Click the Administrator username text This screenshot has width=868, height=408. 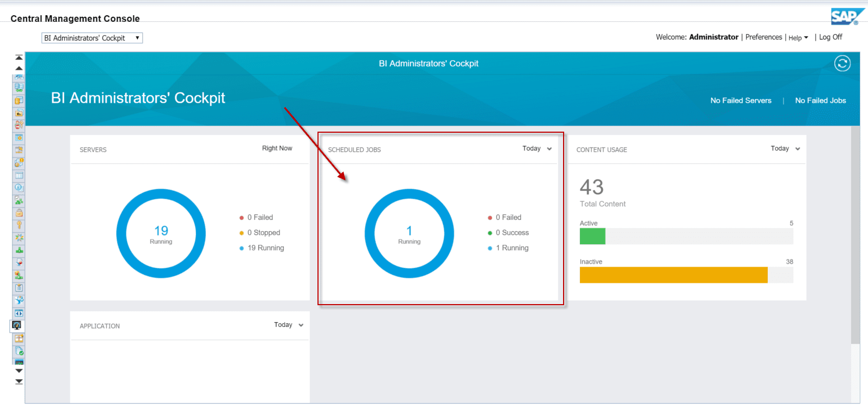coord(713,37)
